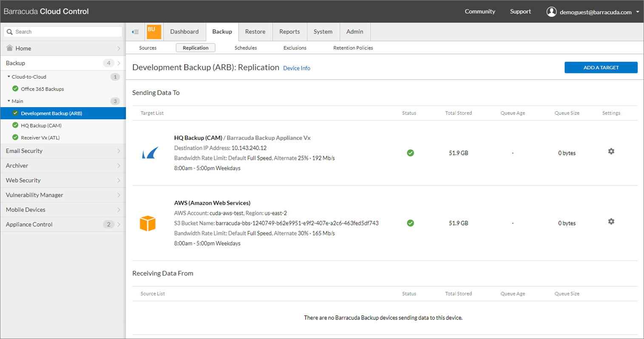This screenshot has height=339, width=644.
Task: Collapse the Main tree group
Action: click(x=9, y=101)
